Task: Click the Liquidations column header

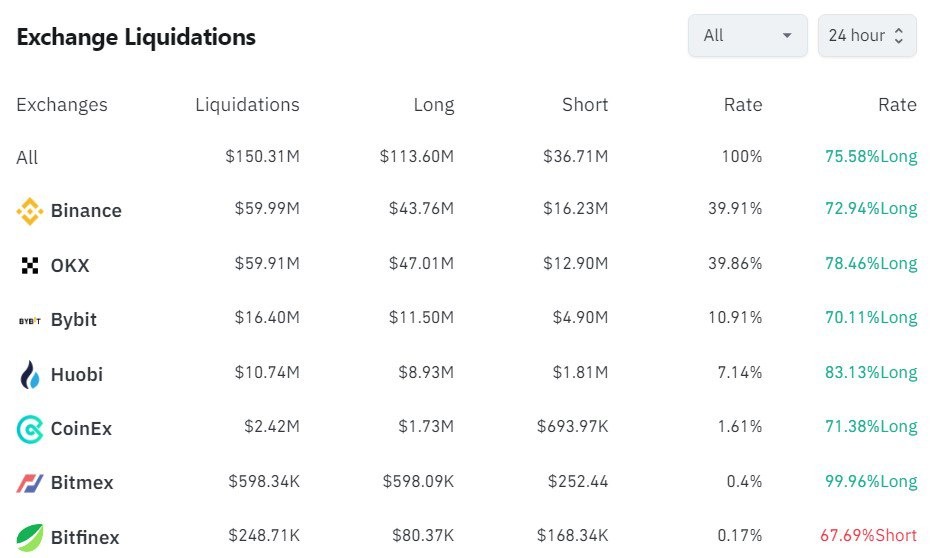Action: click(x=247, y=105)
